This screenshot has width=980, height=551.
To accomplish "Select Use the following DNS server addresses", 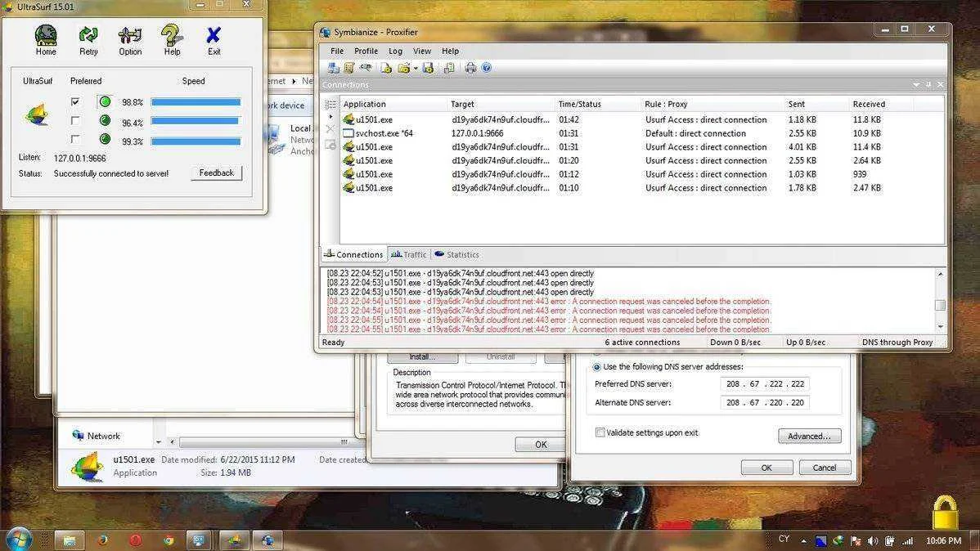I will pos(597,367).
